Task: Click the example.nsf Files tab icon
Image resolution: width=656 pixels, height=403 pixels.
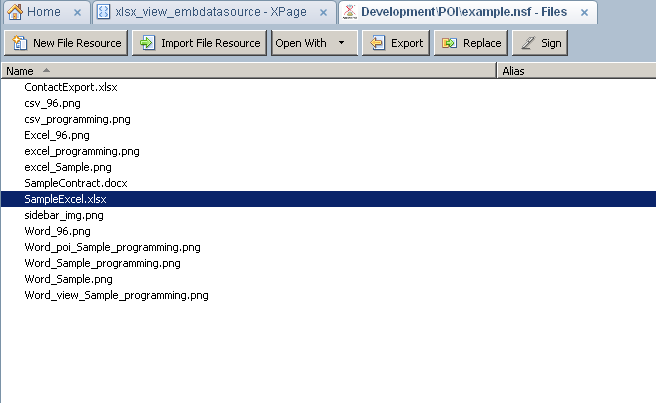Action: tap(349, 12)
